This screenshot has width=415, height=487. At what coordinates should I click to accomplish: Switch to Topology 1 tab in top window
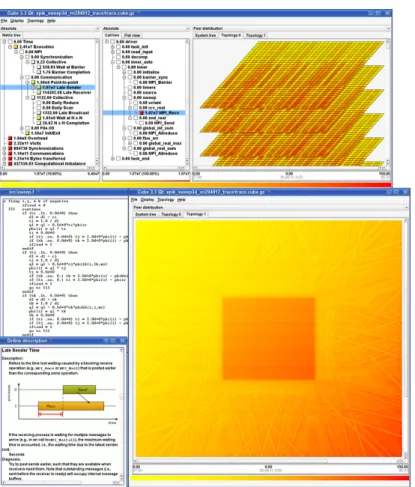tap(255, 35)
